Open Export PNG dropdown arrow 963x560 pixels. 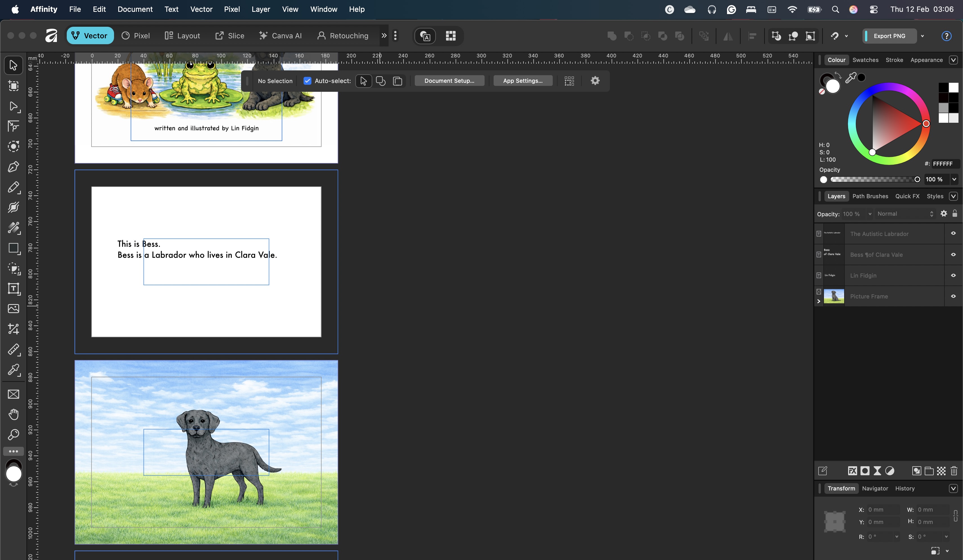click(922, 36)
